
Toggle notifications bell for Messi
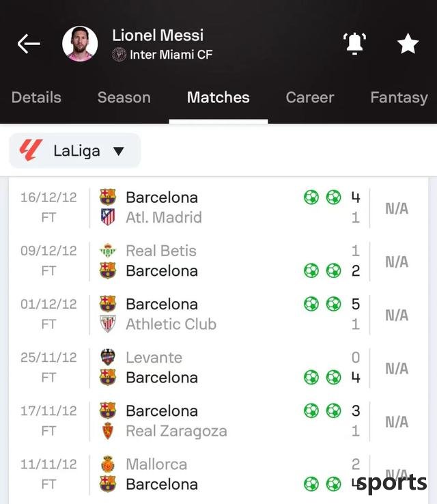point(354,44)
